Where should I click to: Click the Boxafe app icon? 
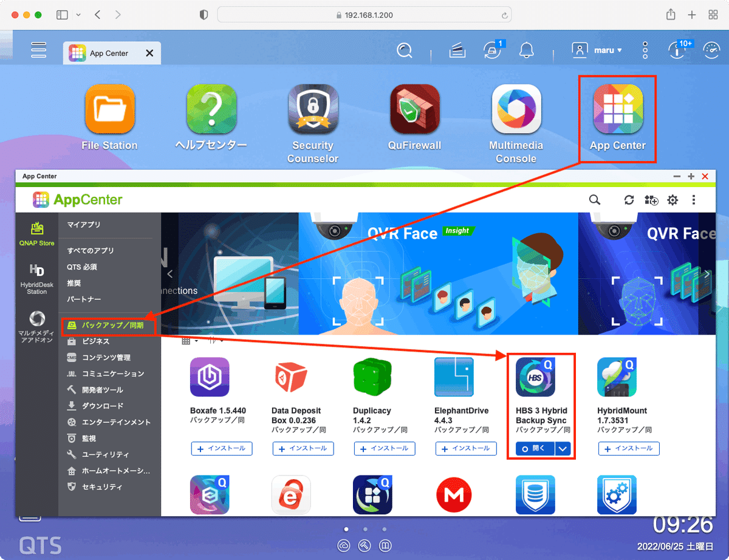[x=210, y=377]
